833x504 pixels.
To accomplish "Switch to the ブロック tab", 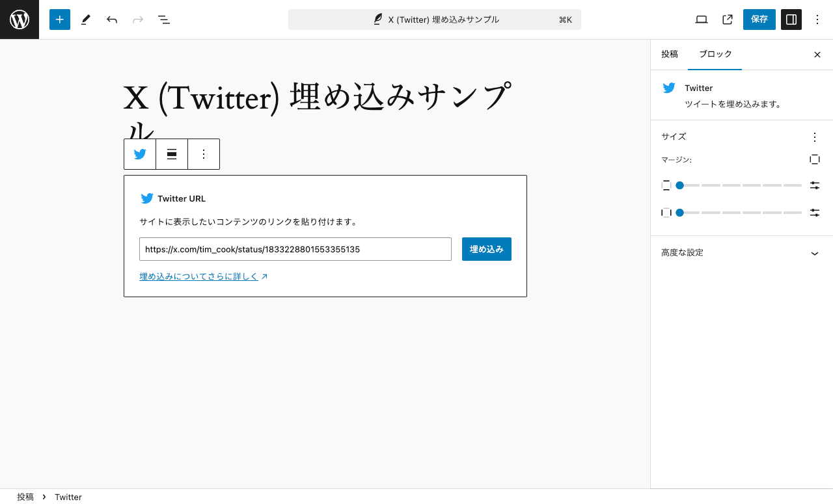I will 715,55.
